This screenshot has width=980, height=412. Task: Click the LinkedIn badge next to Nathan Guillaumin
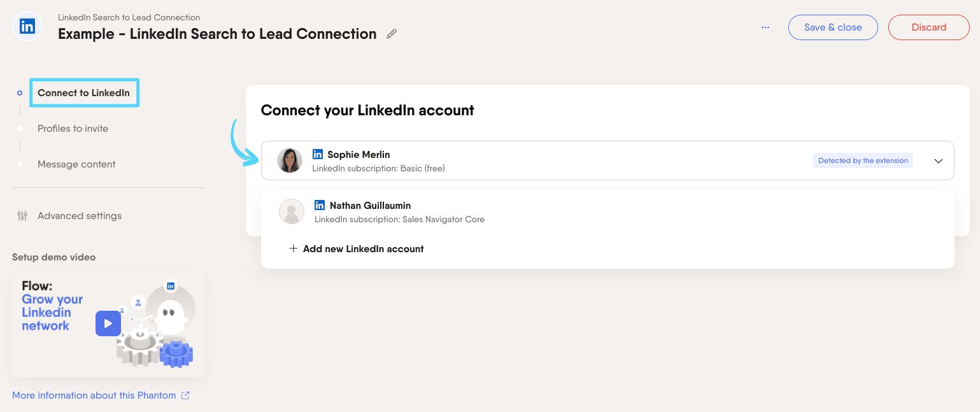320,205
